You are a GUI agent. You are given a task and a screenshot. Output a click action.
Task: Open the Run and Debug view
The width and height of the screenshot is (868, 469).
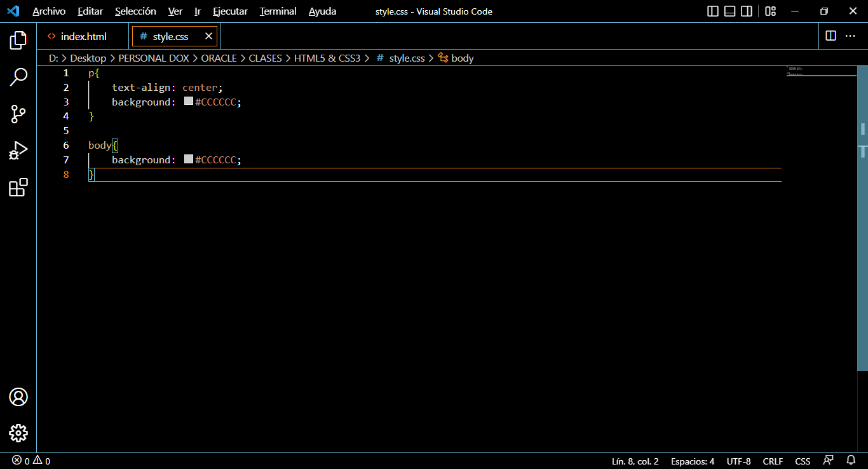point(18,151)
